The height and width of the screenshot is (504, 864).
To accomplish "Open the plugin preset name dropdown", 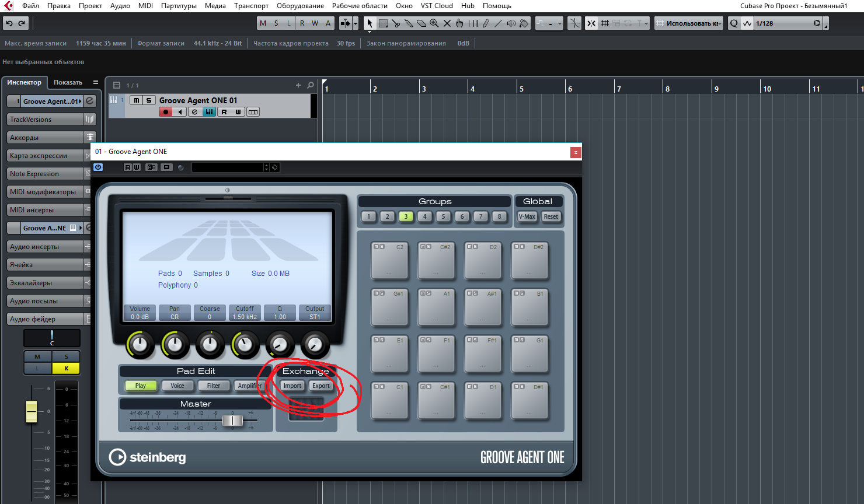I will 231,167.
